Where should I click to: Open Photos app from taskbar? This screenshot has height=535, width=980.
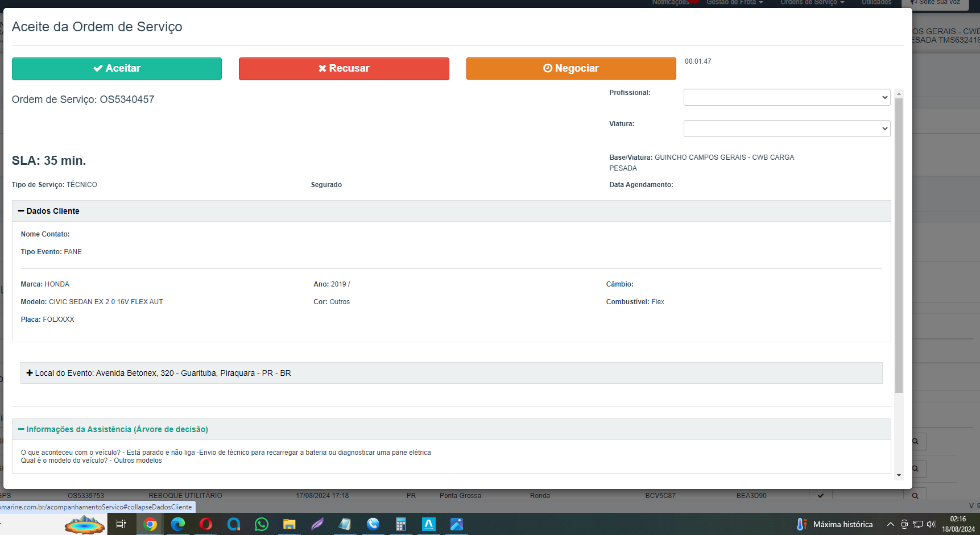tap(457, 524)
